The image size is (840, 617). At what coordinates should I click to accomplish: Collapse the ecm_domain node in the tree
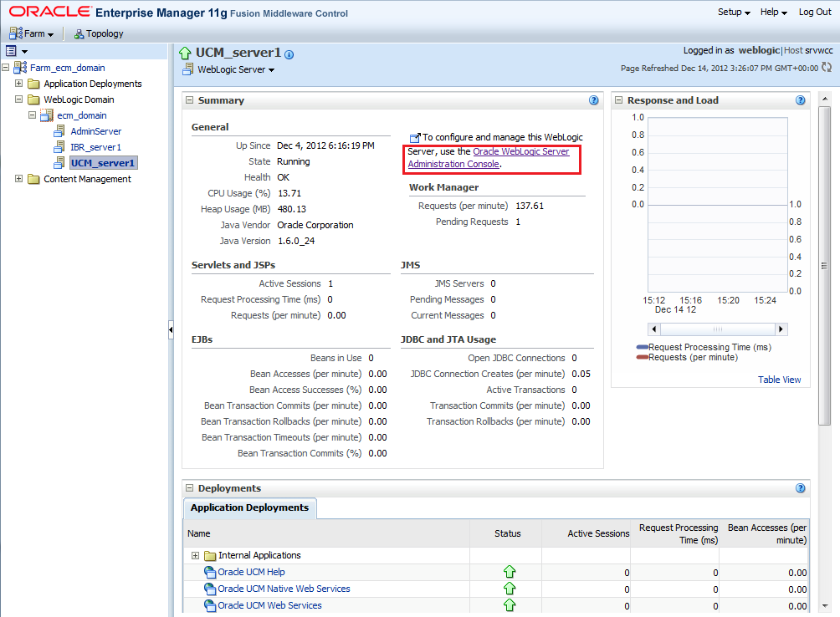pos(33,115)
